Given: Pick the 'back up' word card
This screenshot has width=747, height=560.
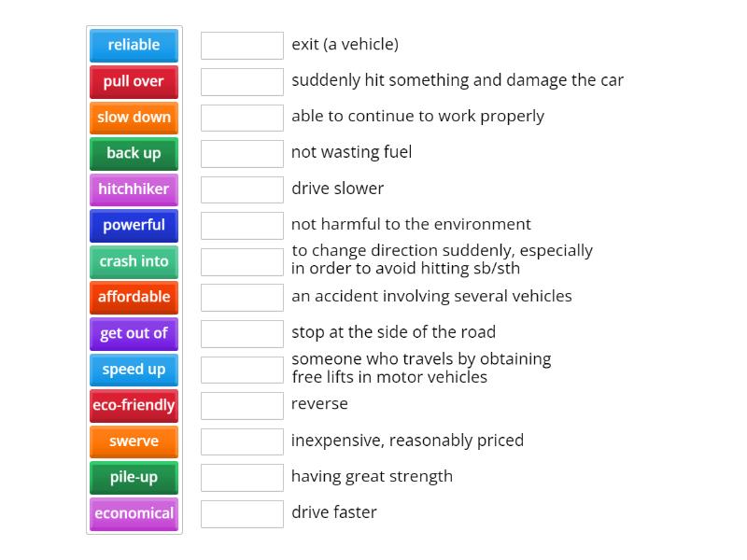Looking at the screenshot, I should pos(134,153).
